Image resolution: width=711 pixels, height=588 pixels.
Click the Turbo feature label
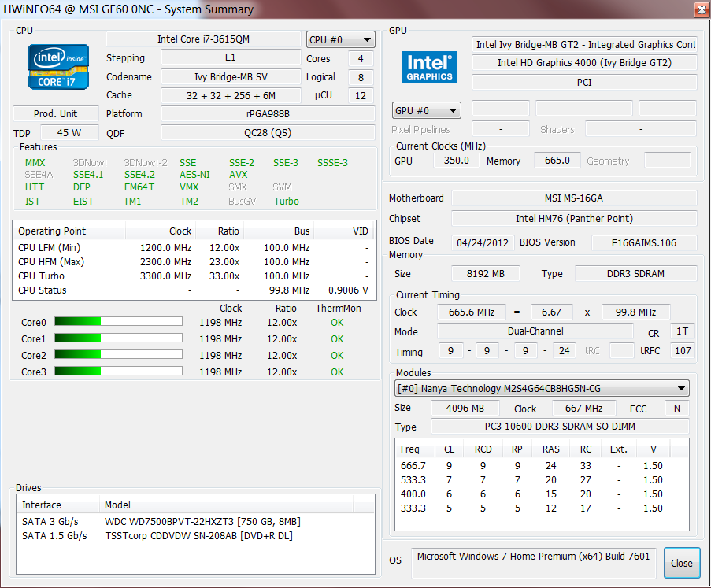pos(286,202)
